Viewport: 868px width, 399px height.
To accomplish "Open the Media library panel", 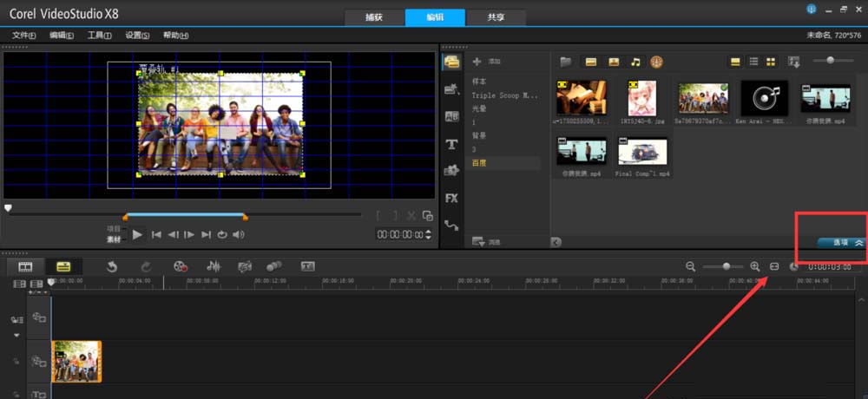I will point(452,62).
